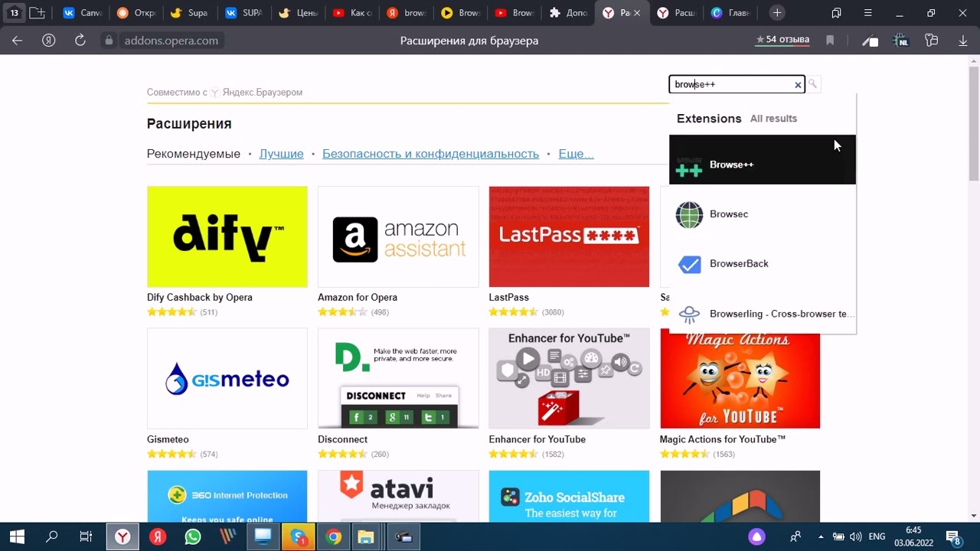Viewport: 980px width, 551px height.
Task: Switch to the Как с YouTube tab
Action: pyautogui.click(x=352, y=13)
